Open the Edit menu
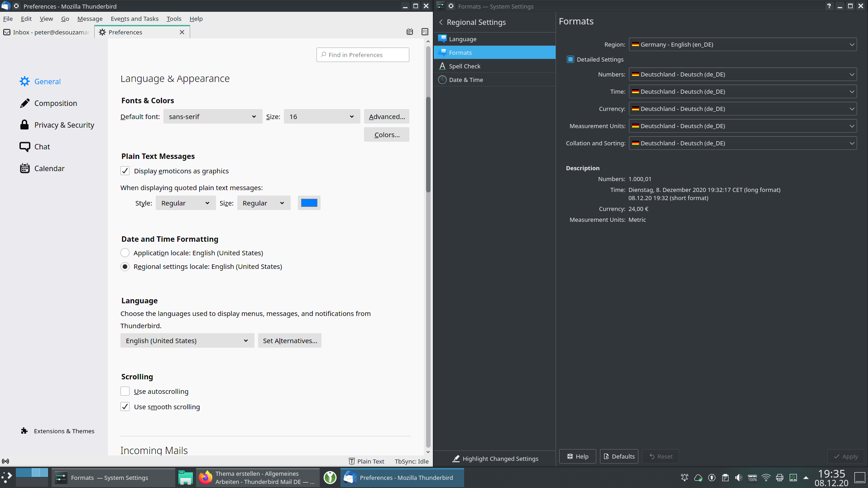868x488 pixels. 26,19
